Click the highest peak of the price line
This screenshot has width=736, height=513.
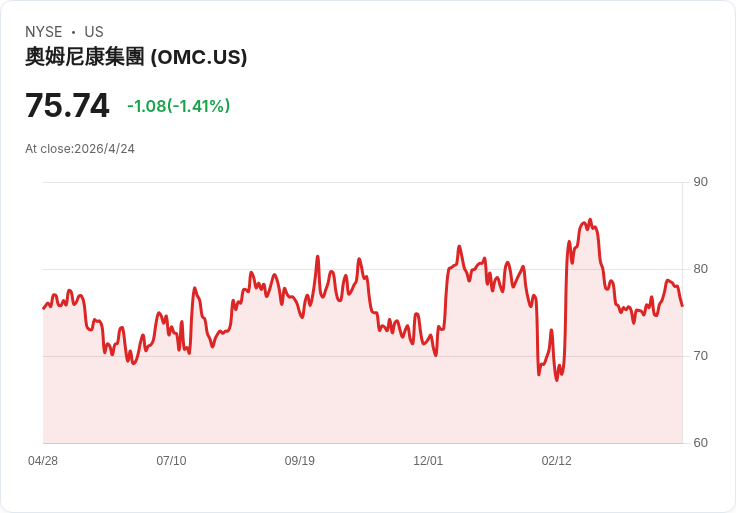pyautogui.click(x=590, y=220)
